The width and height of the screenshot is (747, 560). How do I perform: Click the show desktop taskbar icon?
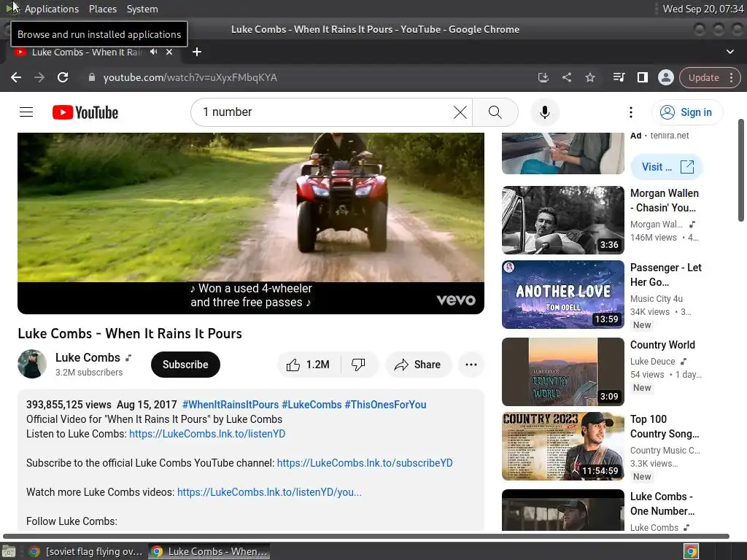[9, 552]
